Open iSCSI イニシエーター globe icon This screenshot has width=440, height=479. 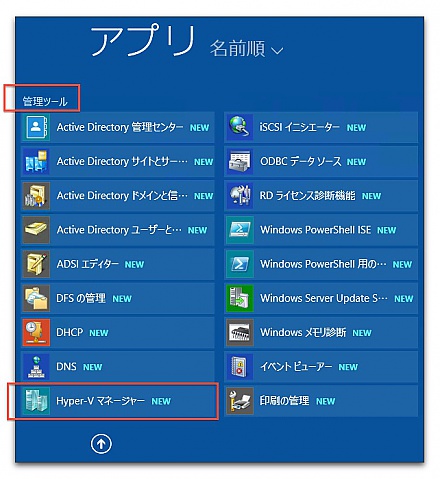239,127
